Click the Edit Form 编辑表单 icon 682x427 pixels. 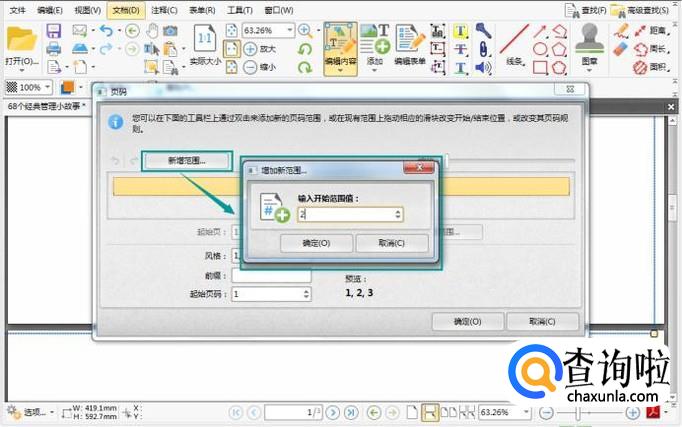(x=410, y=45)
